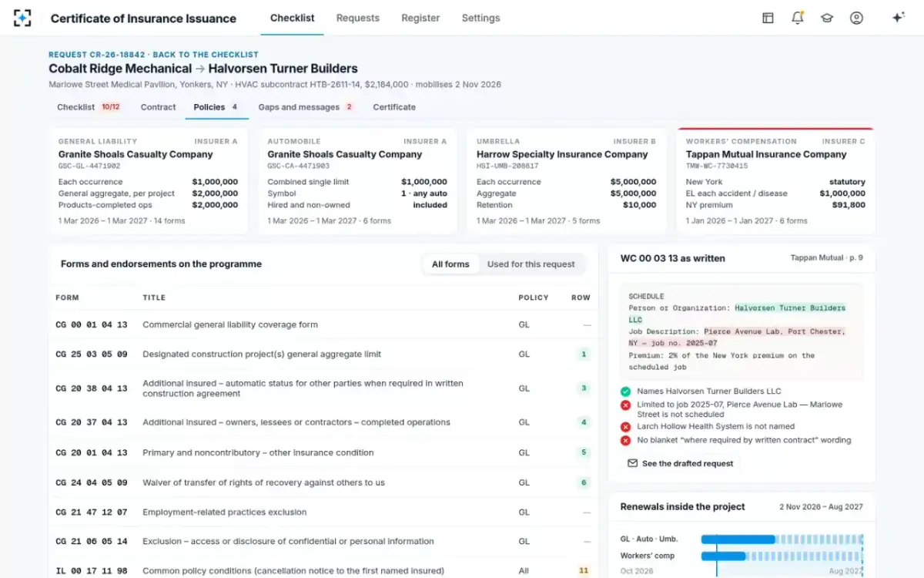Click the red X beside Larch Hollow Health System

point(625,426)
